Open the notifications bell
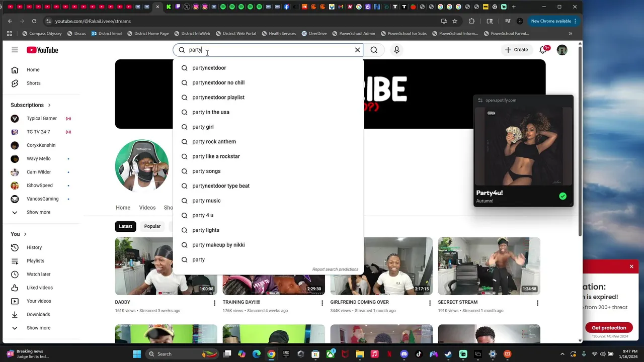Screen dimensions: 644x362 pos(543,50)
